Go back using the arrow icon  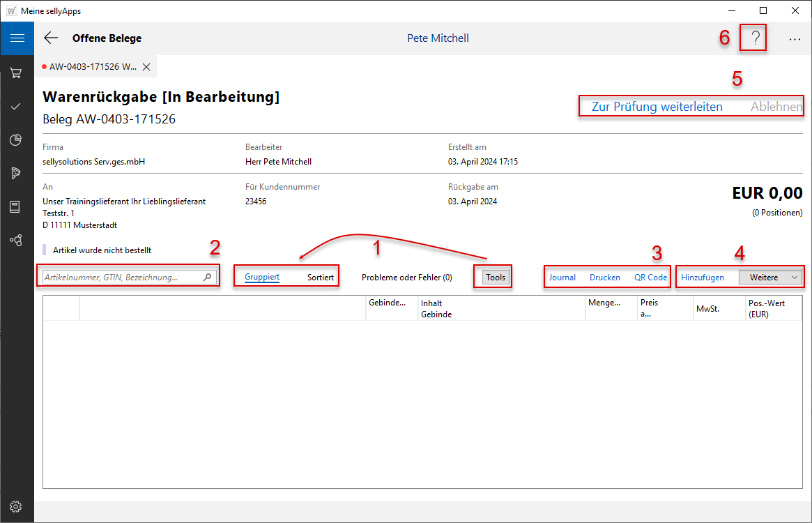tap(51, 38)
